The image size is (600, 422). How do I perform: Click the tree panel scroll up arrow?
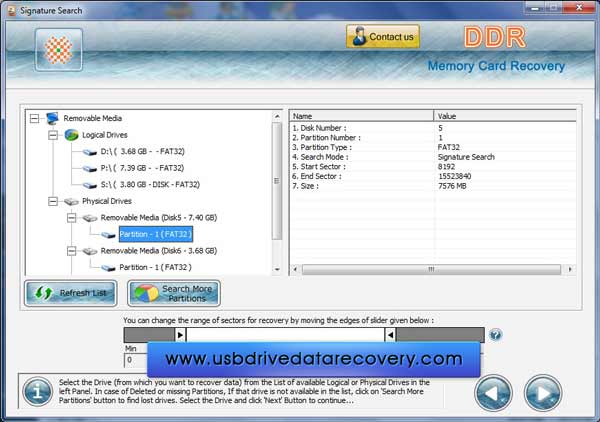[277, 116]
